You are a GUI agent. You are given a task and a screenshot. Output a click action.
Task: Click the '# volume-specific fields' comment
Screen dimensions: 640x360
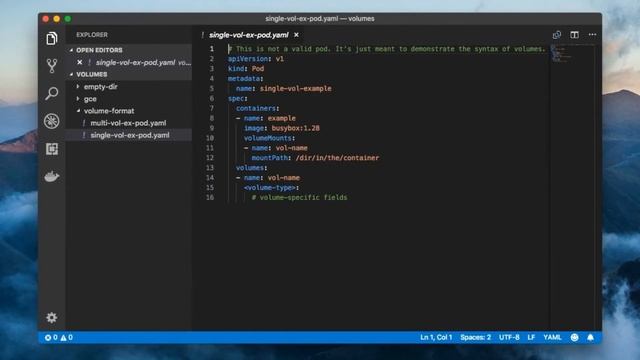[x=300, y=198]
